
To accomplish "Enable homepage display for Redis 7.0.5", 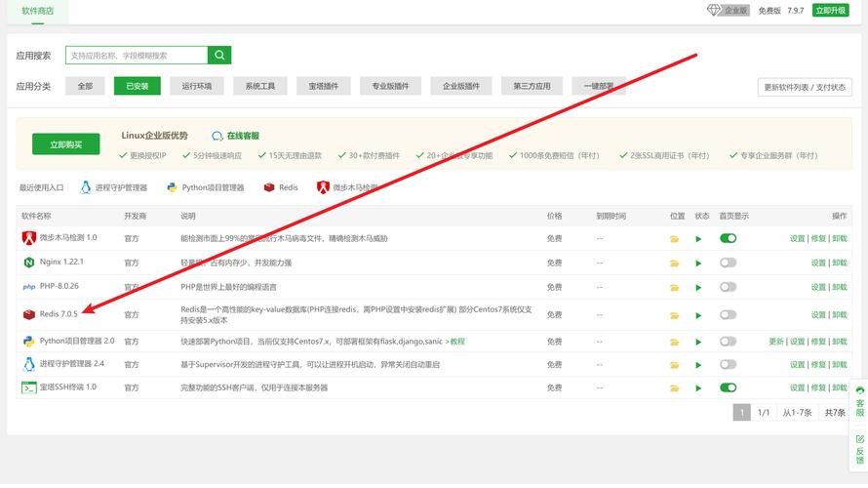I will pos(728,314).
